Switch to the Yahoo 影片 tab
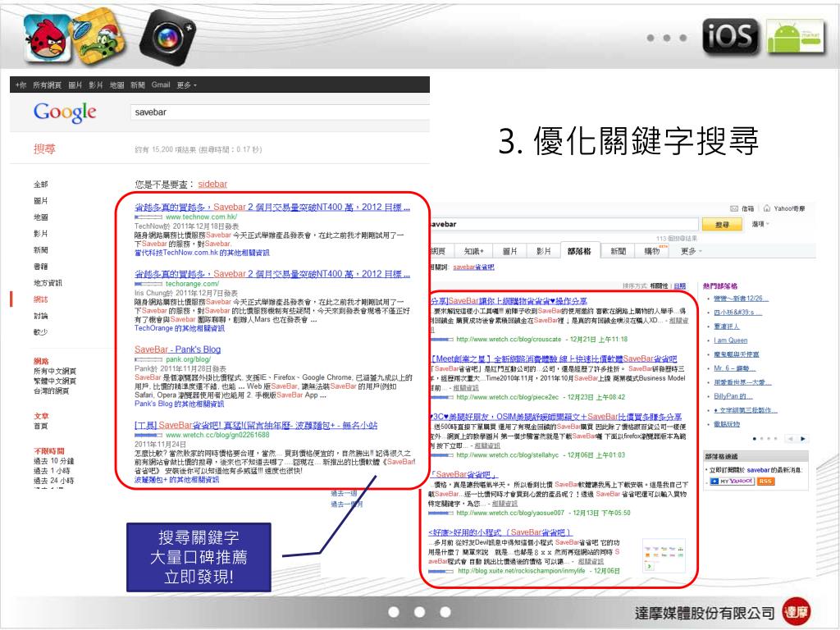 [x=543, y=251]
